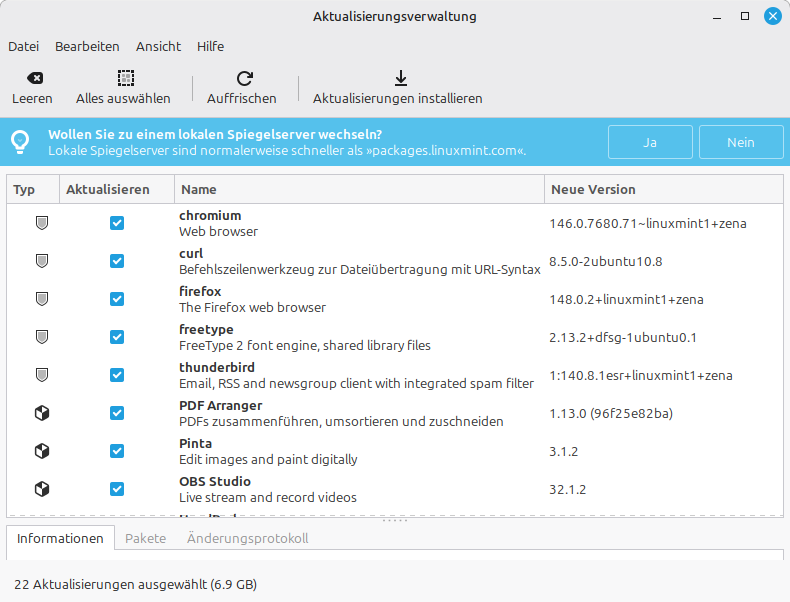Open the Ansicht menu

click(158, 46)
